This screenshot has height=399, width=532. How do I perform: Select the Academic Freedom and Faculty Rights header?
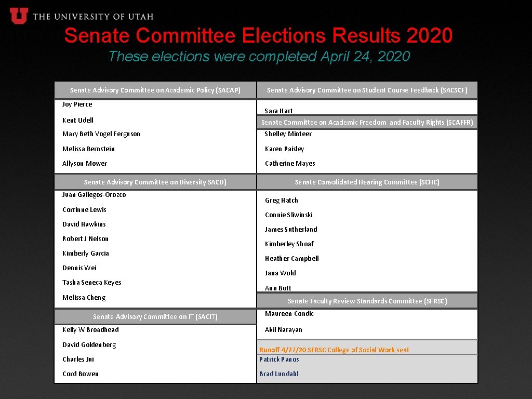tap(367, 123)
